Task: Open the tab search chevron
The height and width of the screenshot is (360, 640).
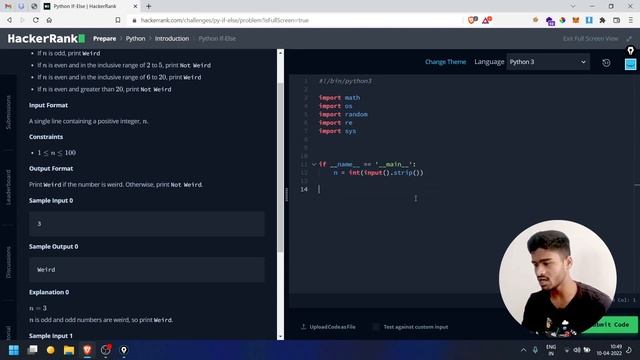Action: point(573,6)
